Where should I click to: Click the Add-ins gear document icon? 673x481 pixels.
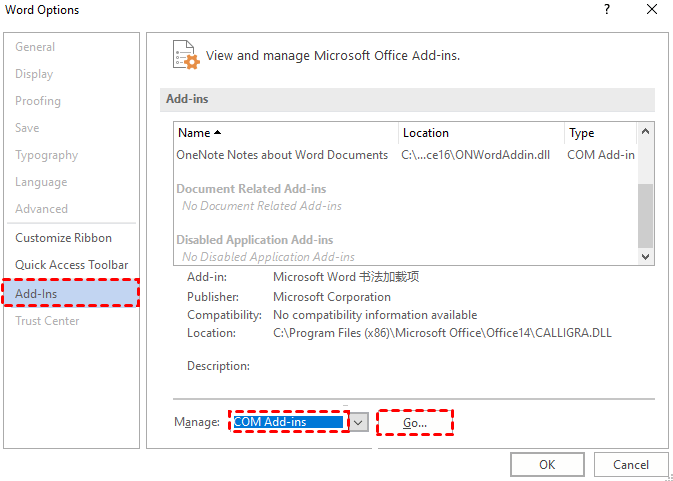tap(186, 54)
